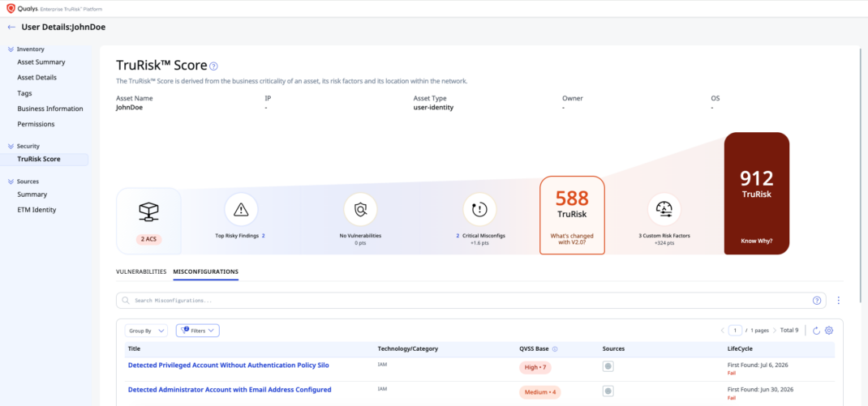The image size is (868, 406).
Task: Click the user-identity asset type value
Action: coord(433,108)
